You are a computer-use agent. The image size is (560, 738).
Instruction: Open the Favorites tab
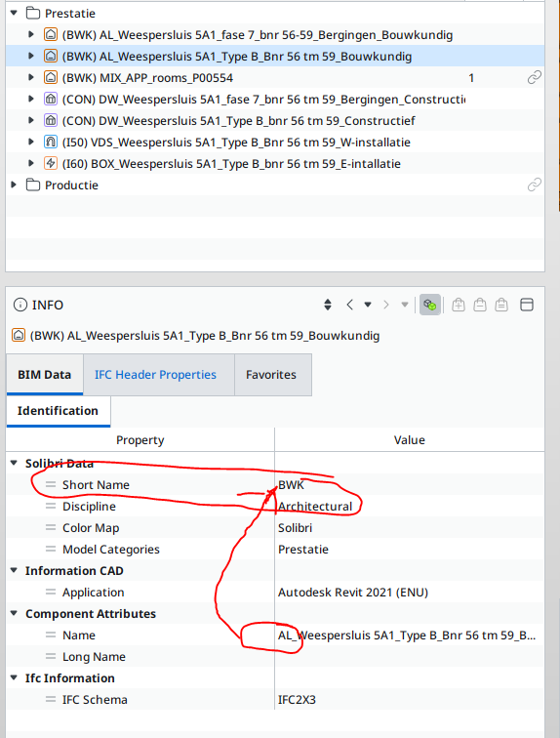point(273,375)
